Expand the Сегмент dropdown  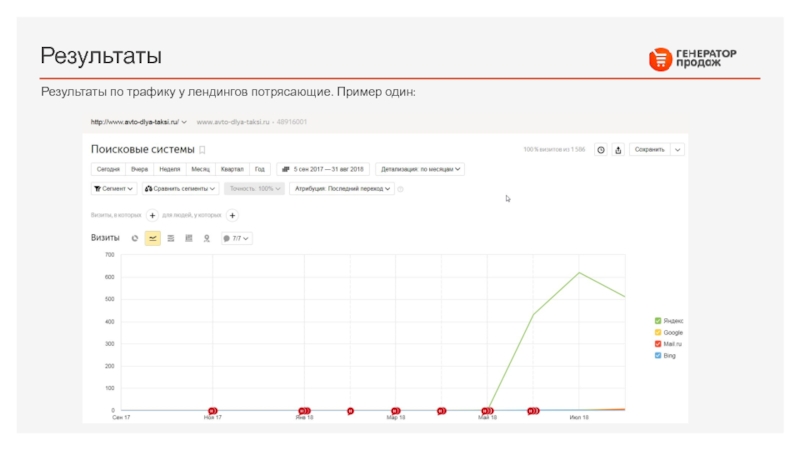[114, 188]
